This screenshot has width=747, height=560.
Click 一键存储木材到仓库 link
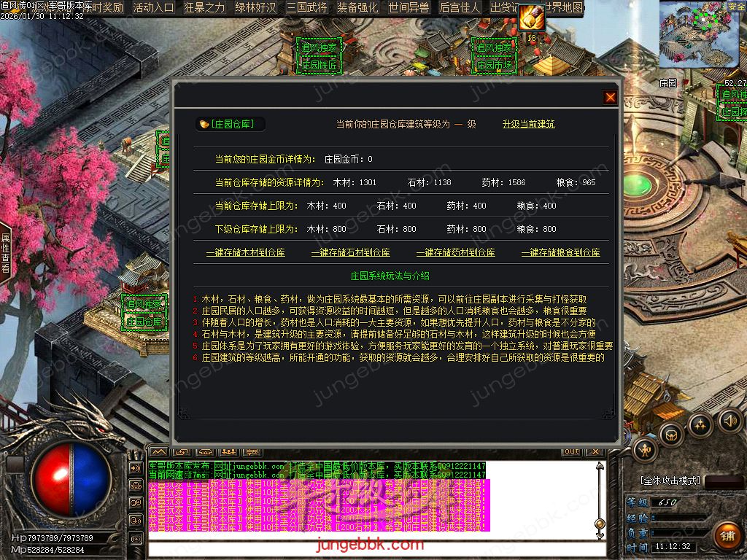[245, 252]
